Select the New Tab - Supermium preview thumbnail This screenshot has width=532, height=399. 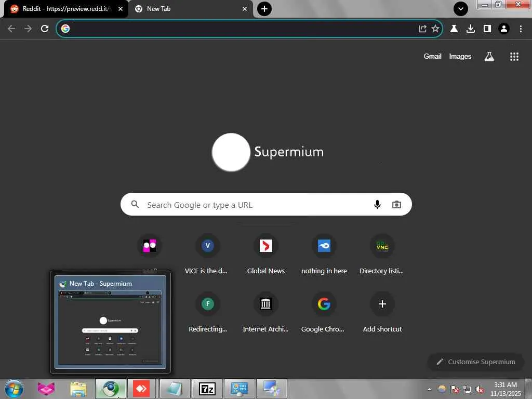click(x=110, y=322)
